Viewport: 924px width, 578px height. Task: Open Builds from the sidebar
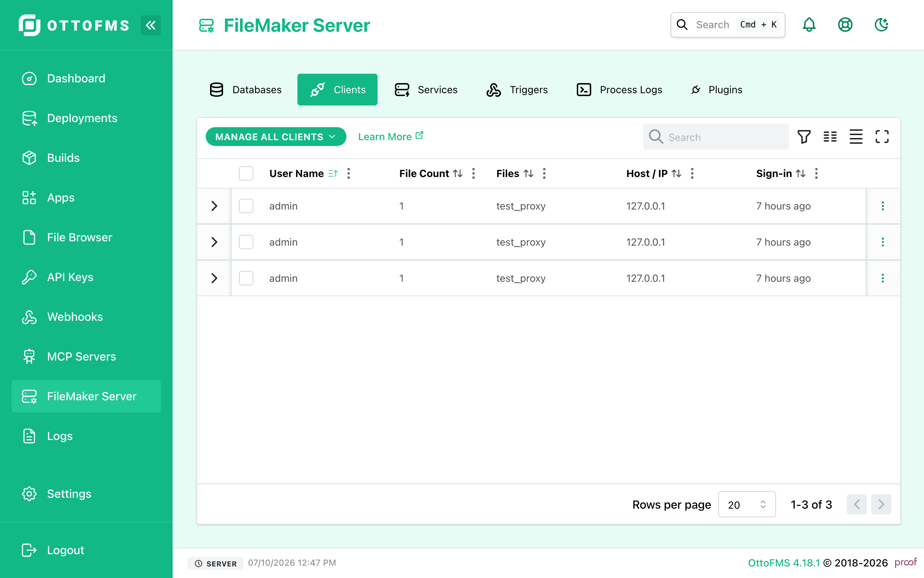coord(86,158)
